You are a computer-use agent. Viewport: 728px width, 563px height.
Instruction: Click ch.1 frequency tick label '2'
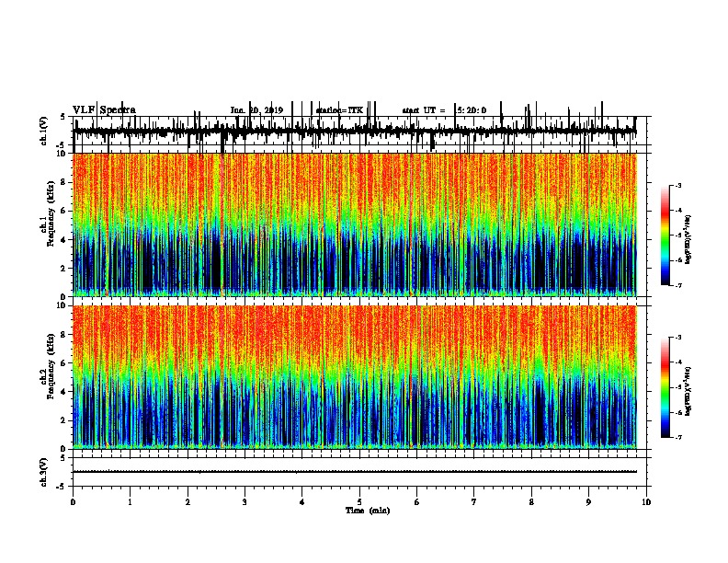point(63,269)
